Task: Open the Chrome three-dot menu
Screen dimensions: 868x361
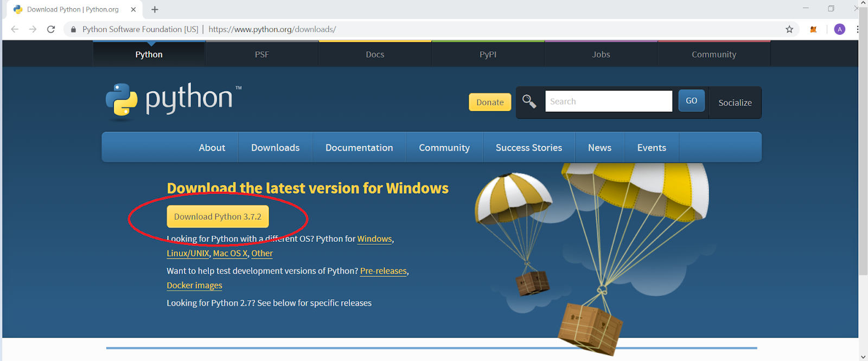Action: 857,29
